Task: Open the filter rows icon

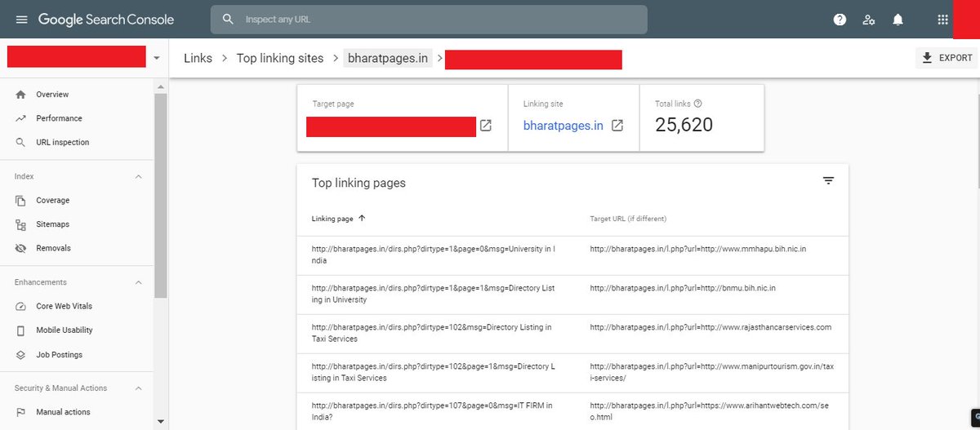Action: (x=828, y=181)
